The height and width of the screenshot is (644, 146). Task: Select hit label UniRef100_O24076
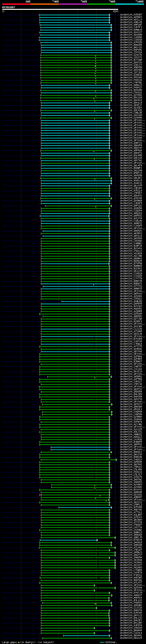[131, 55]
